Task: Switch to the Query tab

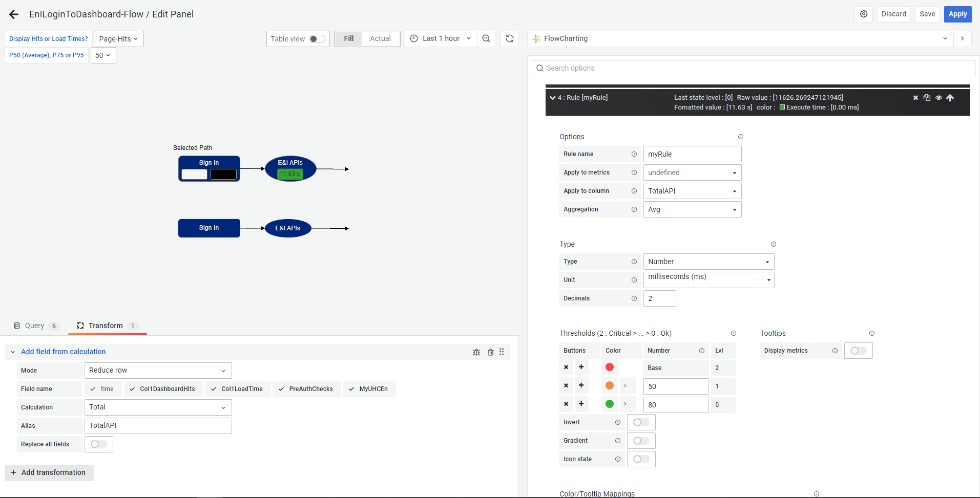Action: tap(35, 326)
